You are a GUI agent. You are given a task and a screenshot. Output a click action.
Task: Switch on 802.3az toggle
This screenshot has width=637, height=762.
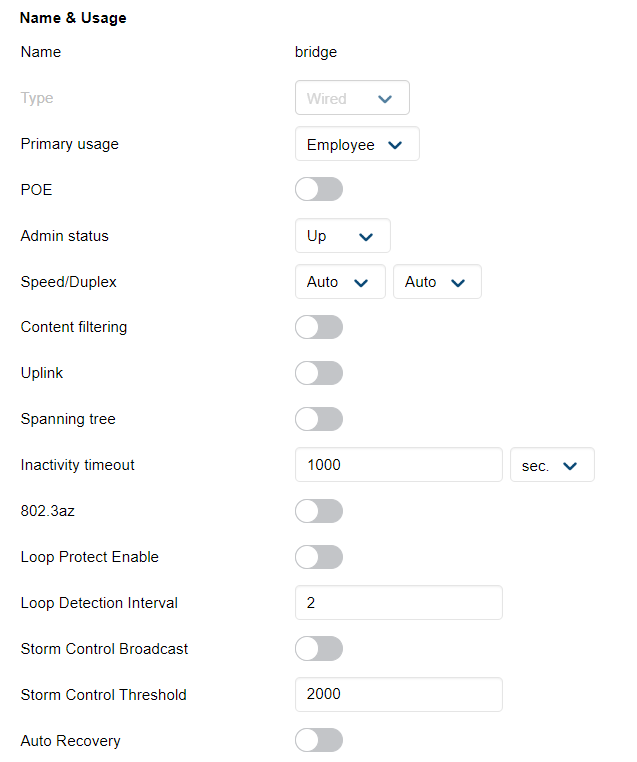(319, 511)
